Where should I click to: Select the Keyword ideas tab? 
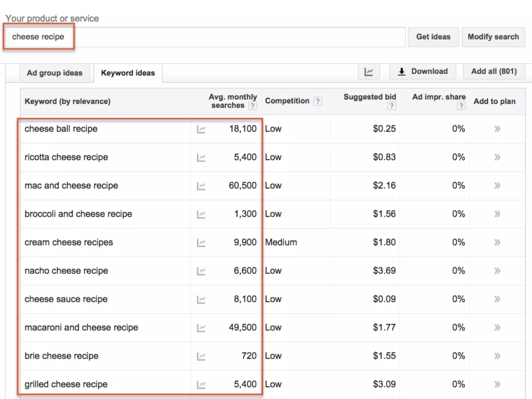pyautogui.click(x=128, y=73)
